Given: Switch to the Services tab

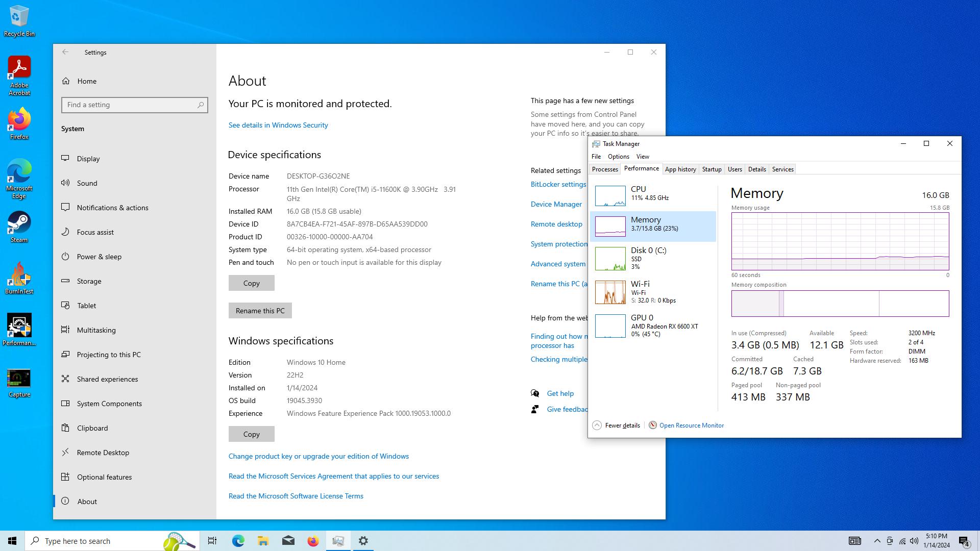Looking at the screenshot, I should click(782, 169).
